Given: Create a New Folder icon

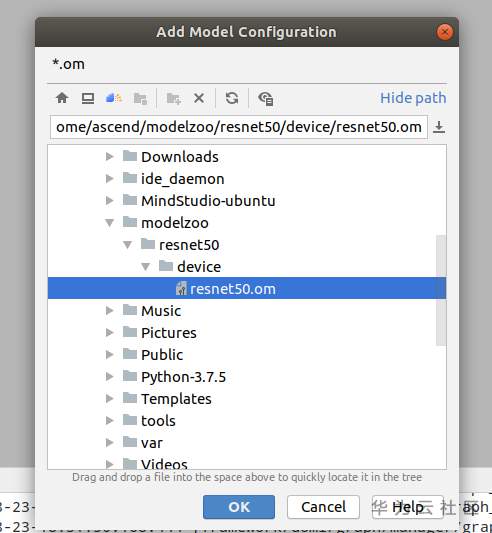Looking at the screenshot, I should tap(174, 99).
